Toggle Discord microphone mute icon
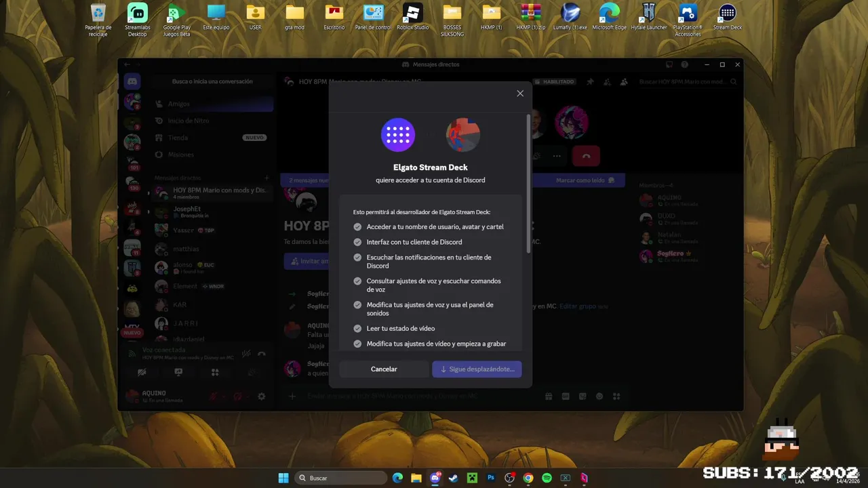This screenshot has width=868, height=488. coord(213,396)
